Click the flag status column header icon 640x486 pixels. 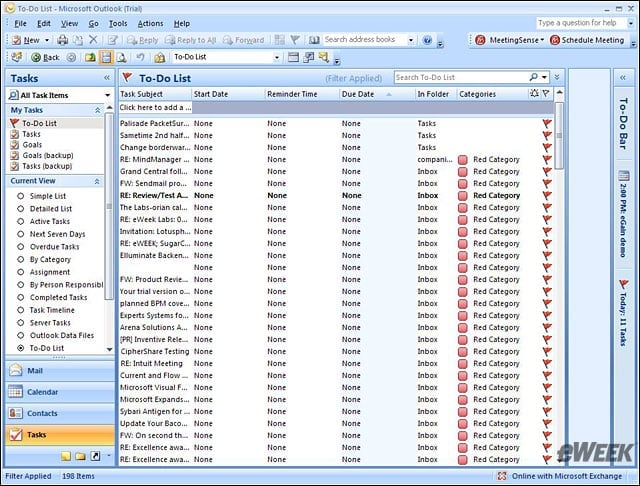[546, 93]
